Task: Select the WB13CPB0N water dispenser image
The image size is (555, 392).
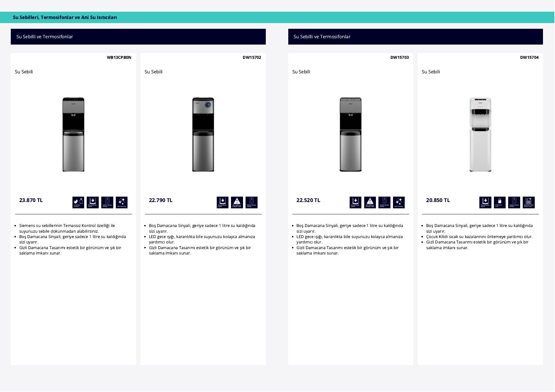Action: pyautogui.click(x=73, y=135)
